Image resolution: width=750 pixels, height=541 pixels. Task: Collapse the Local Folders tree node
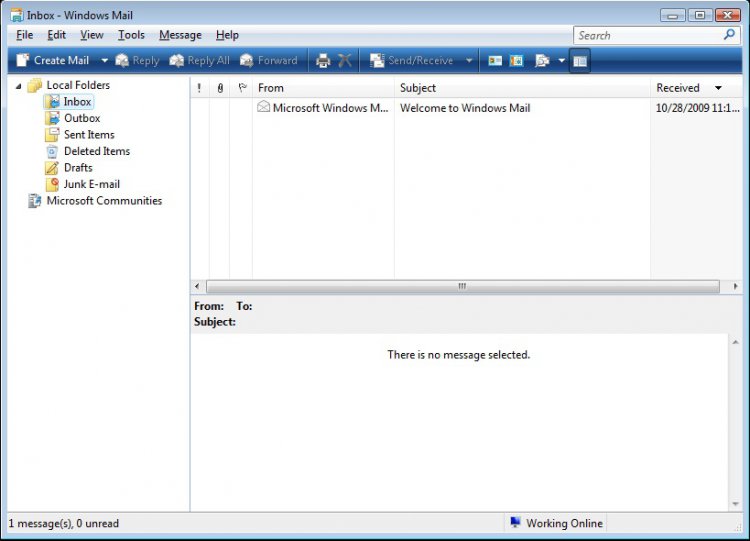click(x=18, y=86)
